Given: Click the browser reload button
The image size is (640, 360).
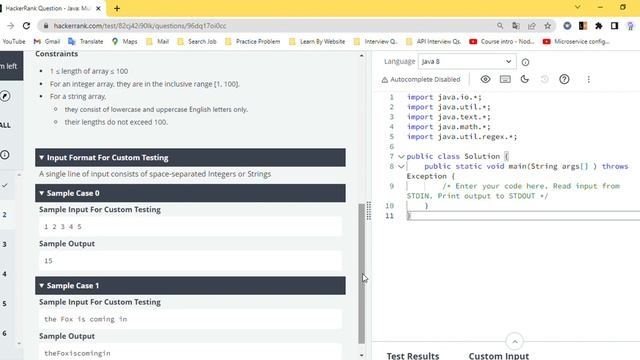Looking at the screenshot, I should 27,26.
